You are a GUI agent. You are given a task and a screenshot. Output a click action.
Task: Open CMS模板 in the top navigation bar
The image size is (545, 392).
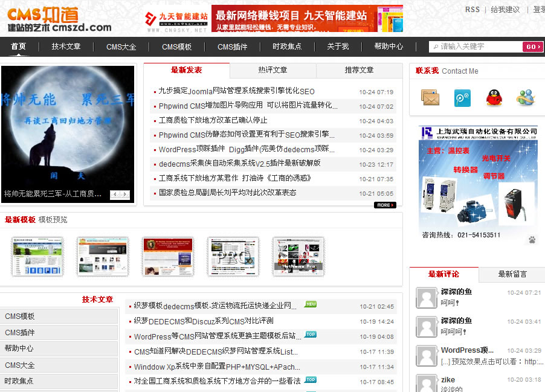(x=176, y=47)
